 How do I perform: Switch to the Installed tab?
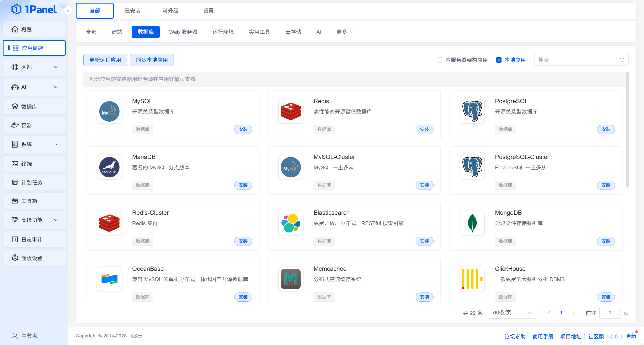(x=133, y=11)
